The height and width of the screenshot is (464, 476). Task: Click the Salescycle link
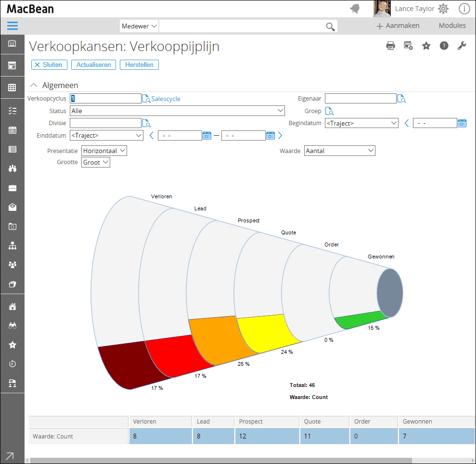(x=166, y=99)
